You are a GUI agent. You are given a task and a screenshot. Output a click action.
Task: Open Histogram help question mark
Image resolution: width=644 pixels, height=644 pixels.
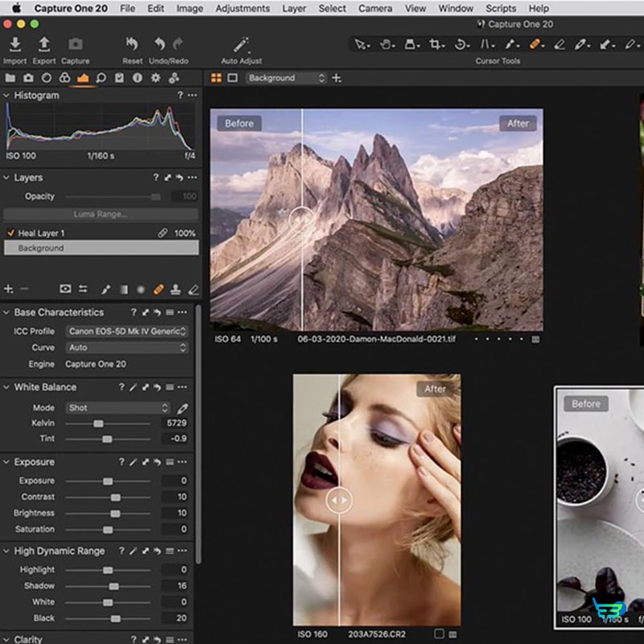pyautogui.click(x=180, y=95)
